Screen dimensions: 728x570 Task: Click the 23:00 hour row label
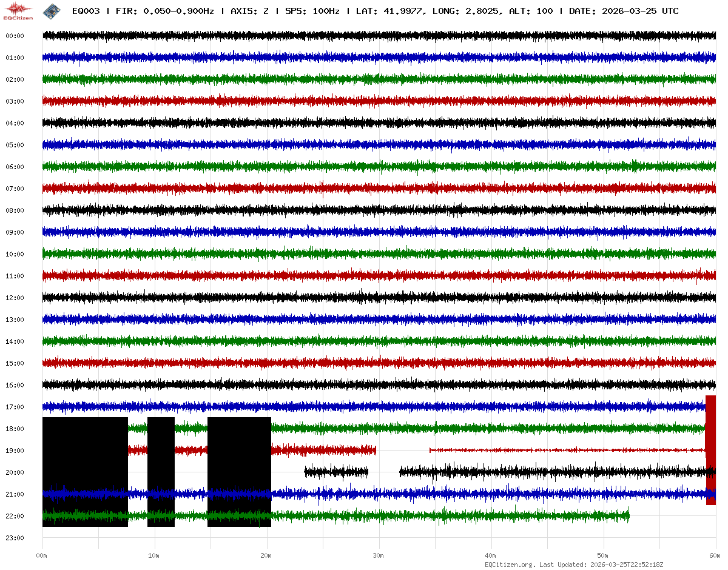tap(15, 538)
